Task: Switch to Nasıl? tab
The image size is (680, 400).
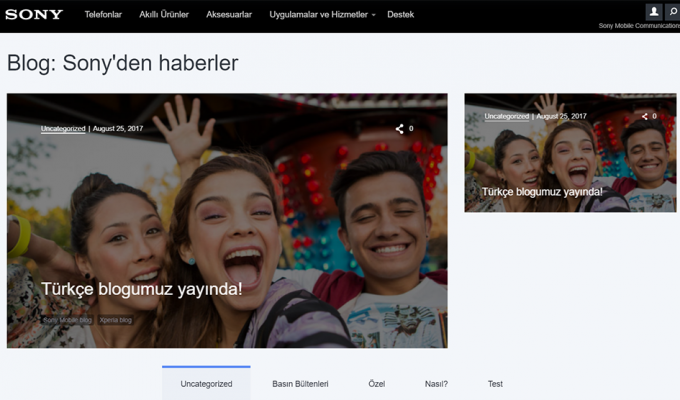Action: coord(436,384)
